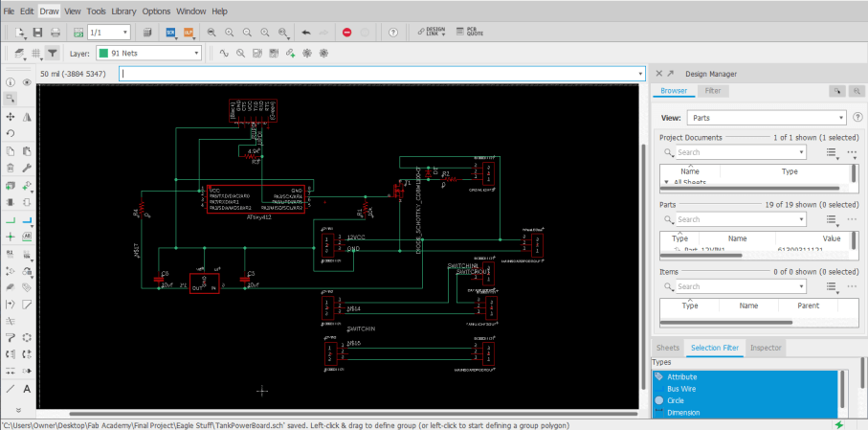The height and width of the screenshot is (430, 868).
Task: Click the command line input field
Action: pos(381,74)
